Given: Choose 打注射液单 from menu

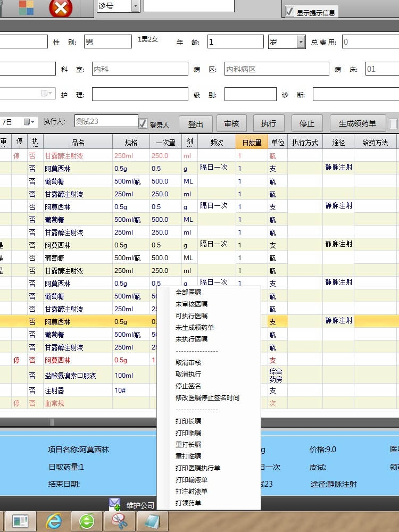Looking at the screenshot, I should click(x=192, y=491).
